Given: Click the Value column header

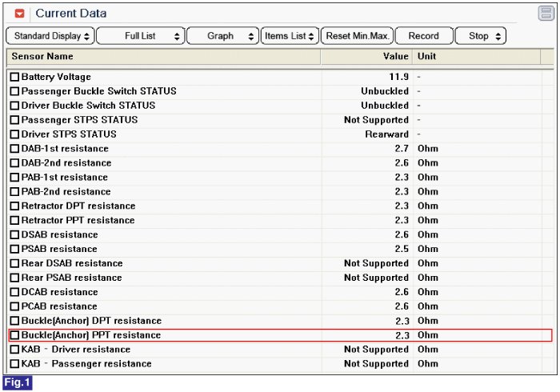Looking at the screenshot, I should click(x=366, y=57).
